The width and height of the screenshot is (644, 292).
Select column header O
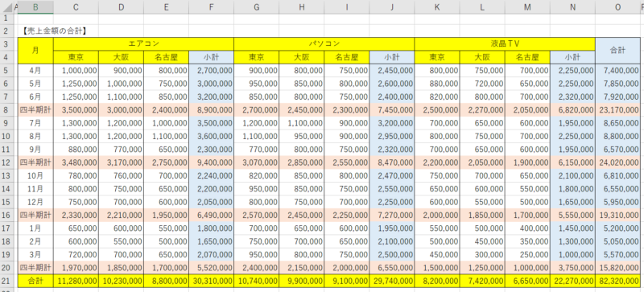click(617, 6)
